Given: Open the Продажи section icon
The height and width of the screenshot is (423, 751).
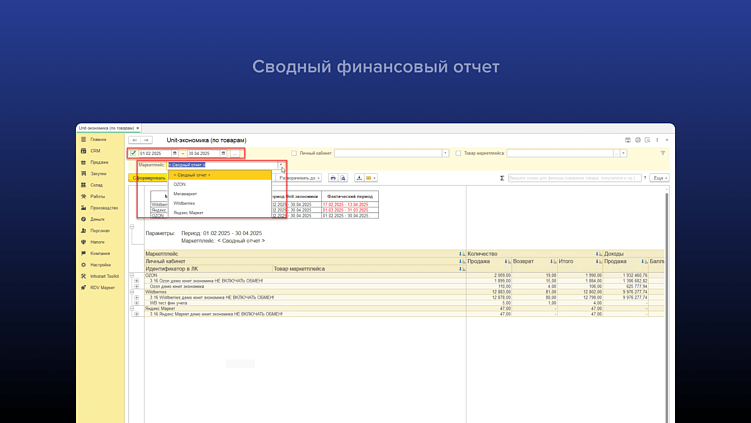Looking at the screenshot, I should pyautogui.click(x=83, y=162).
